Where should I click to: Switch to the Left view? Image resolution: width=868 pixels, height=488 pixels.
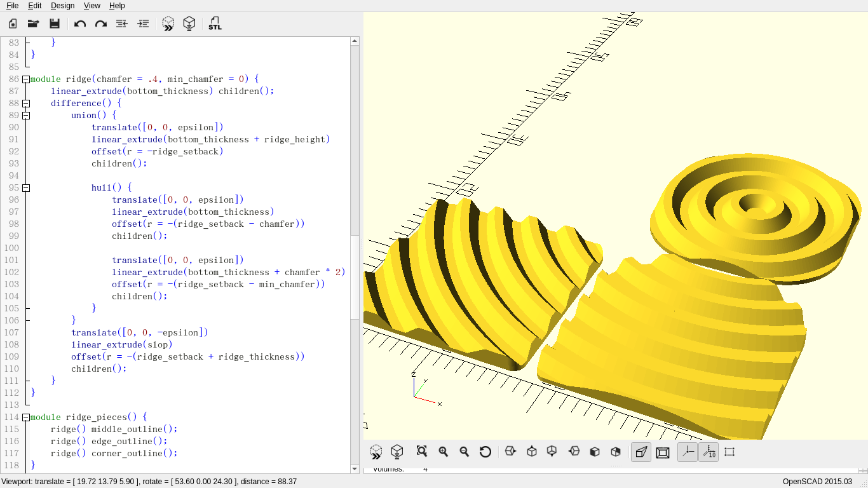point(574,452)
